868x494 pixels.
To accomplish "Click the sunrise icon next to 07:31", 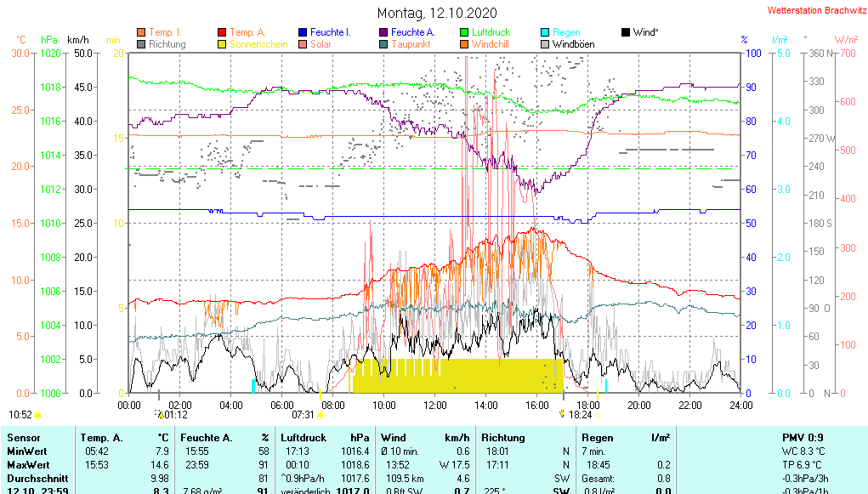I will pyautogui.click(x=321, y=415).
